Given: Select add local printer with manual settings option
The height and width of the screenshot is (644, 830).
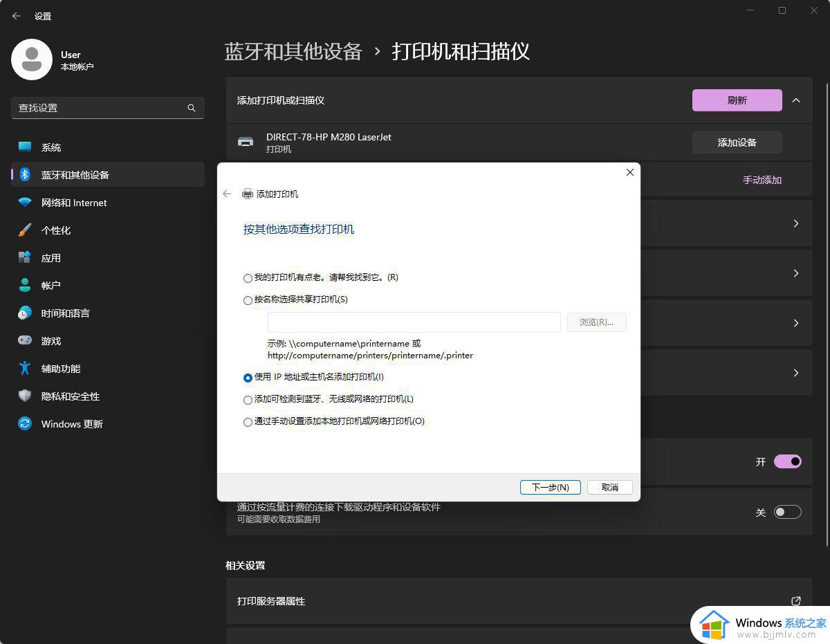Looking at the screenshot, I should pos(333,421).
